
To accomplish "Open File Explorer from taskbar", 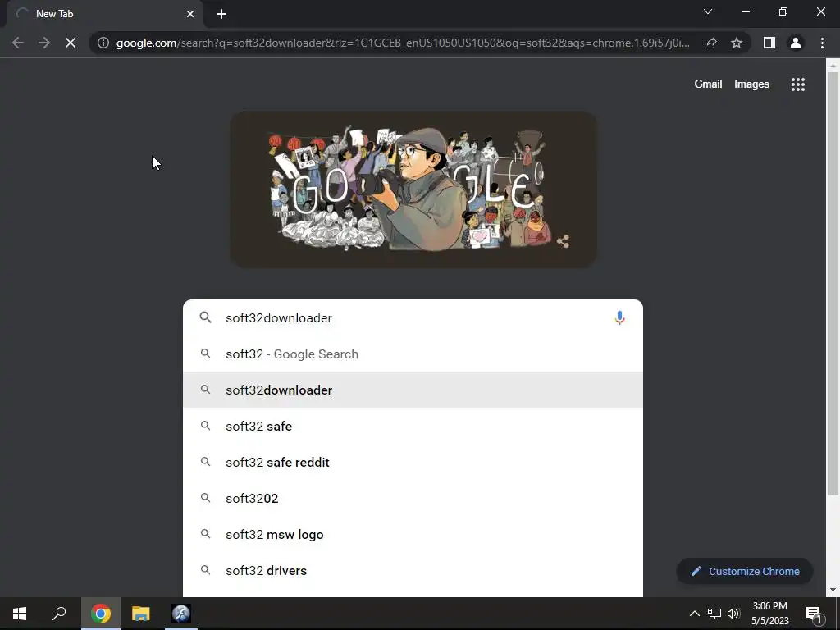I will click(x=141, y=614).
